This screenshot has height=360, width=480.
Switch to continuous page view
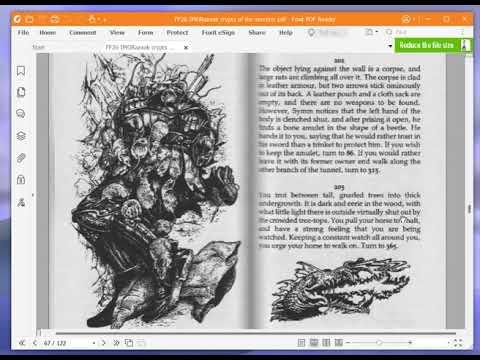tap(314, 343)
